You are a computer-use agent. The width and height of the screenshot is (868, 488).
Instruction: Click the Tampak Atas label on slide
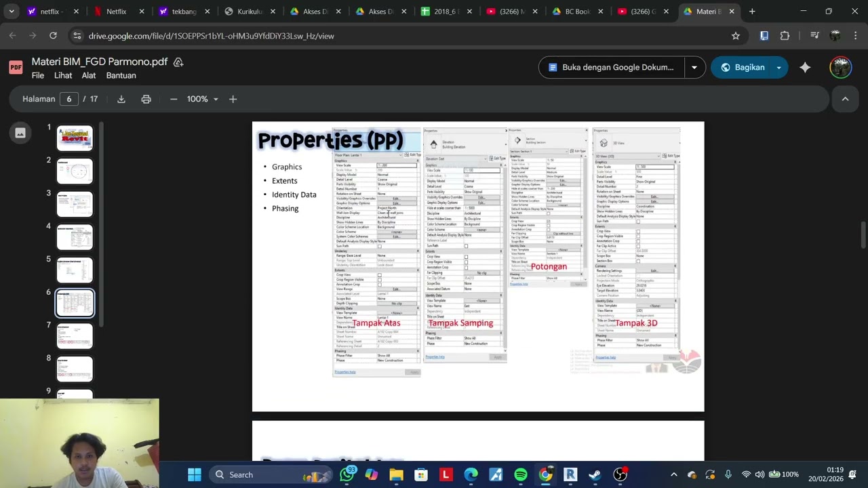tap(376, 323)
